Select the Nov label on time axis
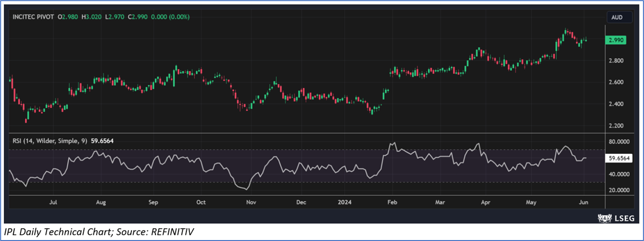The width and height of the screenshot is (644, 241). click(251, 202)
